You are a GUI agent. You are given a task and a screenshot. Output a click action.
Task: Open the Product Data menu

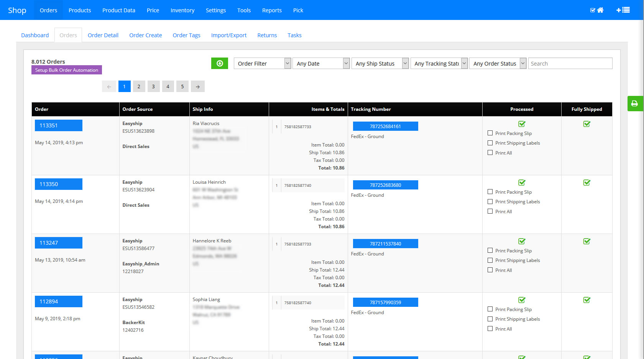tap(119, 10)
